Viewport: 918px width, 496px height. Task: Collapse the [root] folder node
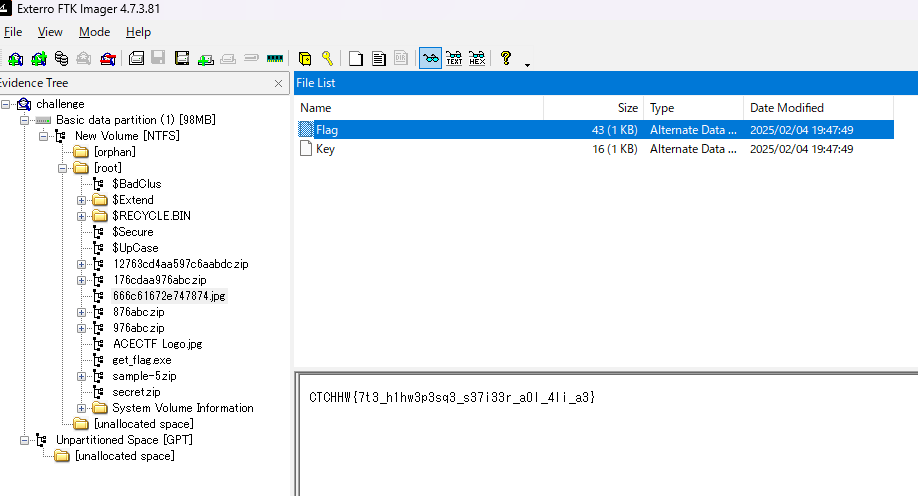pyautogui.click(x=63, y=168)
